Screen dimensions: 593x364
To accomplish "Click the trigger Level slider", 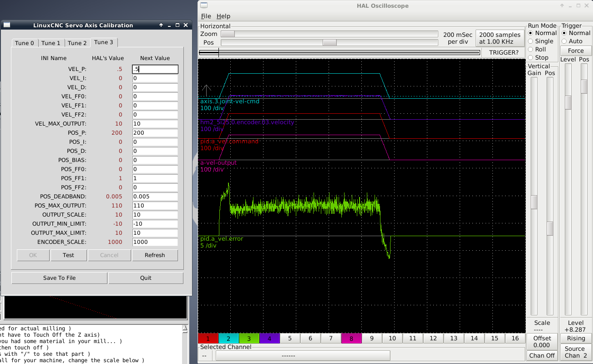I will [568, 189].
